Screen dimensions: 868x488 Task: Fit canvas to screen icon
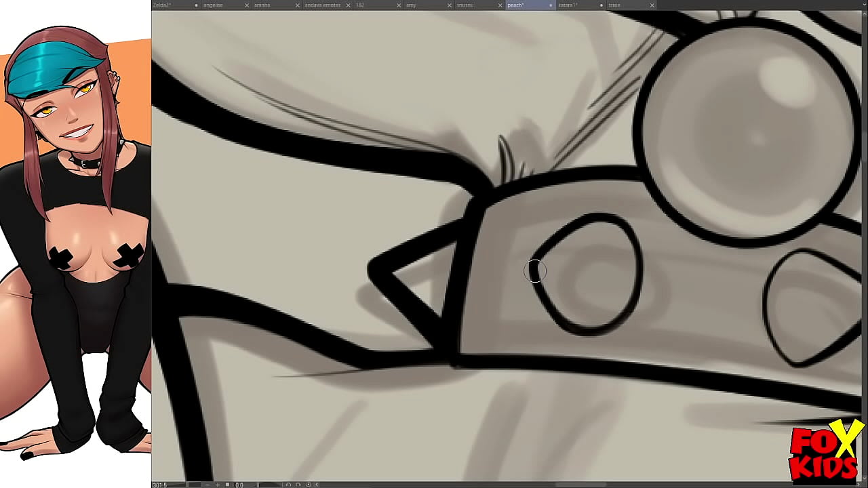[x=227, y=485]
